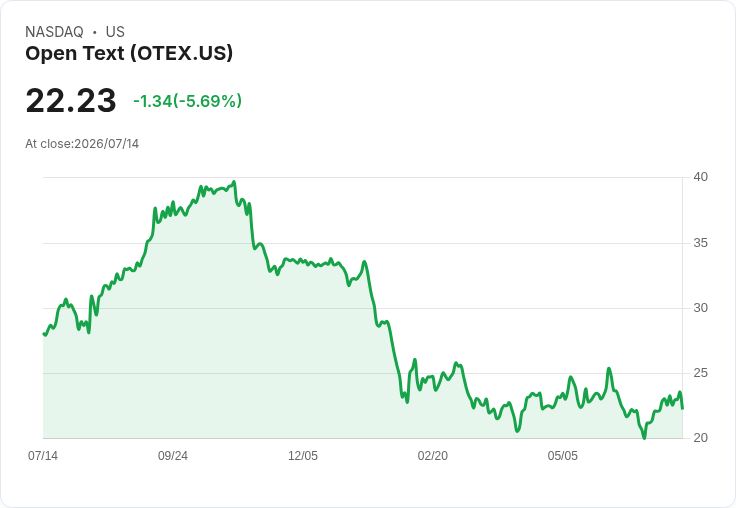Click the 30 y-axis price label
Screen dimensions: 736x508
pos(700,308)
